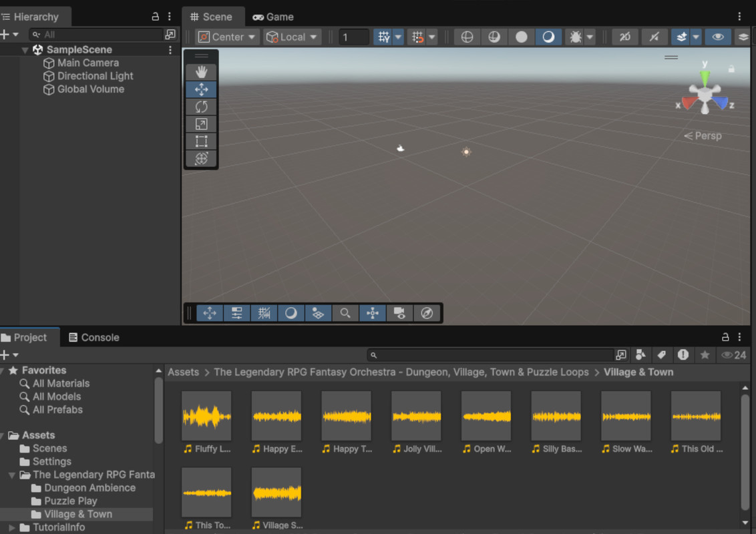Toggle the Project panel lock

click(x=725, y=338)
